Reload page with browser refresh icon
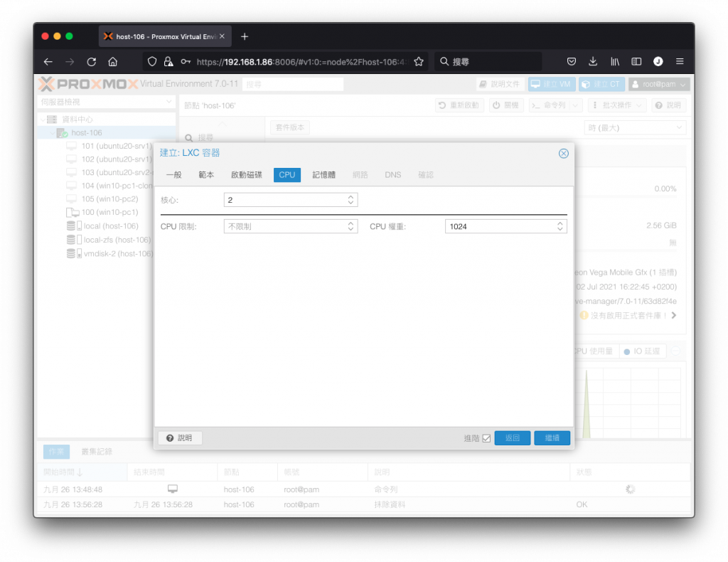 click(x=92, y=62)
